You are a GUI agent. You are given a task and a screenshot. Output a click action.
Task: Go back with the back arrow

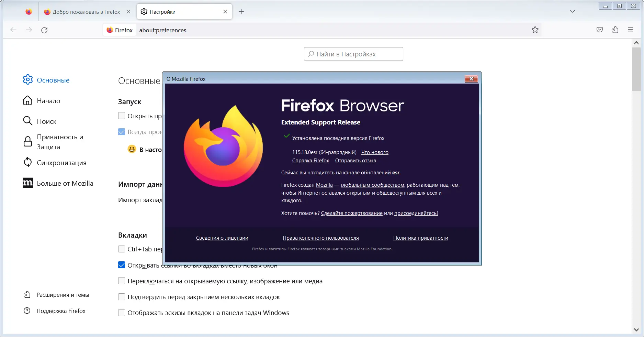coord(13,30)
